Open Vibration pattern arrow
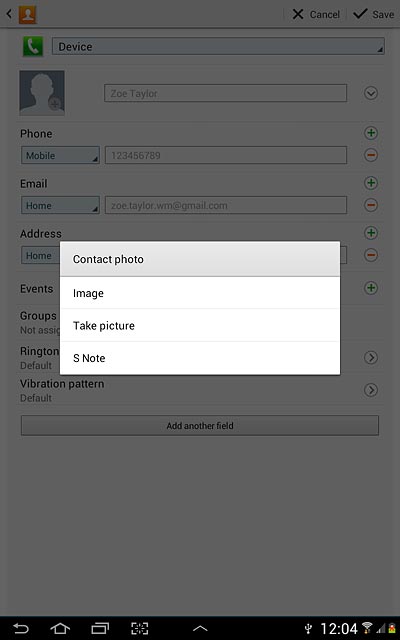 click(x=371, y=390)
